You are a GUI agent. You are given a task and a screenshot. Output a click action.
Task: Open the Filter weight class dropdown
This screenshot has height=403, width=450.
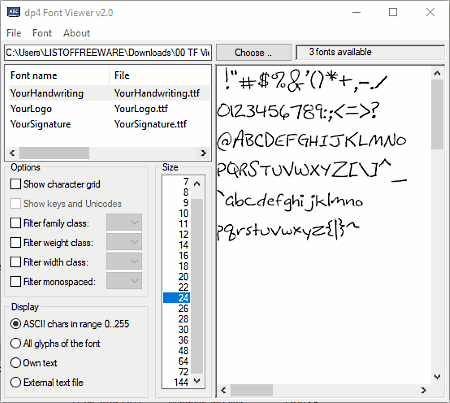(124, 242)
